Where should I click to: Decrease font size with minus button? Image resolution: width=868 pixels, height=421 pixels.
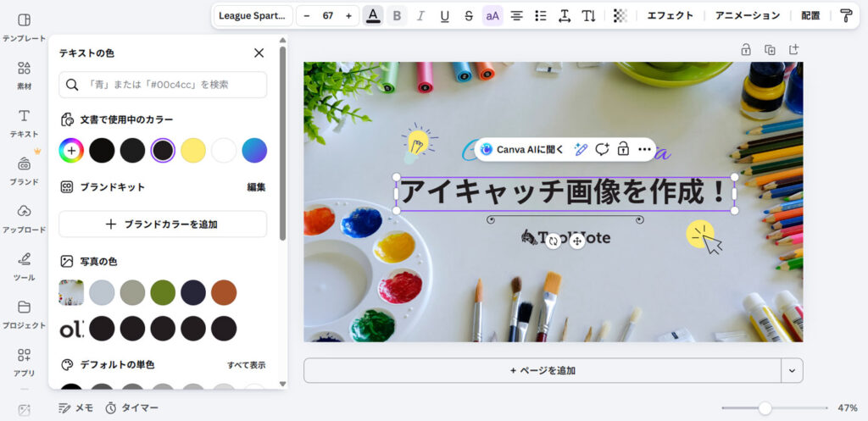307,15
